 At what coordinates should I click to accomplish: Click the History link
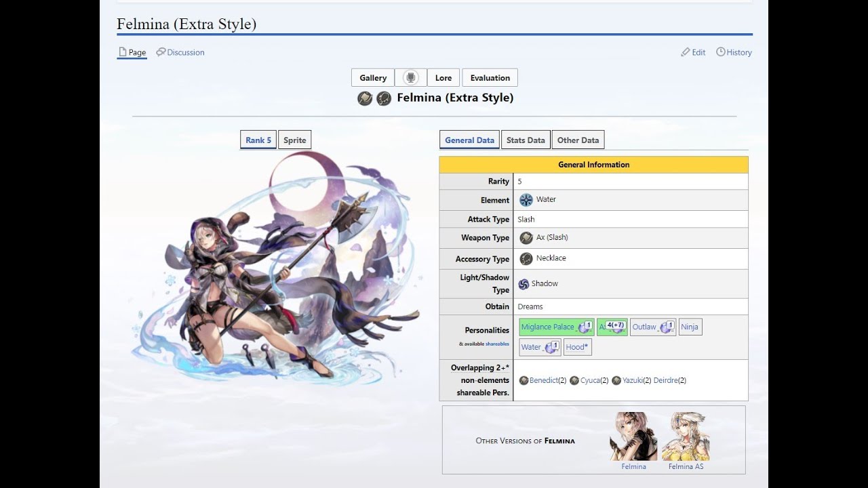pyautogui.click(x=739, y=52)
